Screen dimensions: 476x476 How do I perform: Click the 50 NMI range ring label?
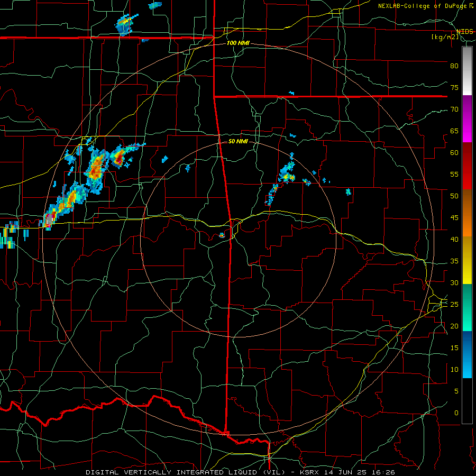point(238,141)
